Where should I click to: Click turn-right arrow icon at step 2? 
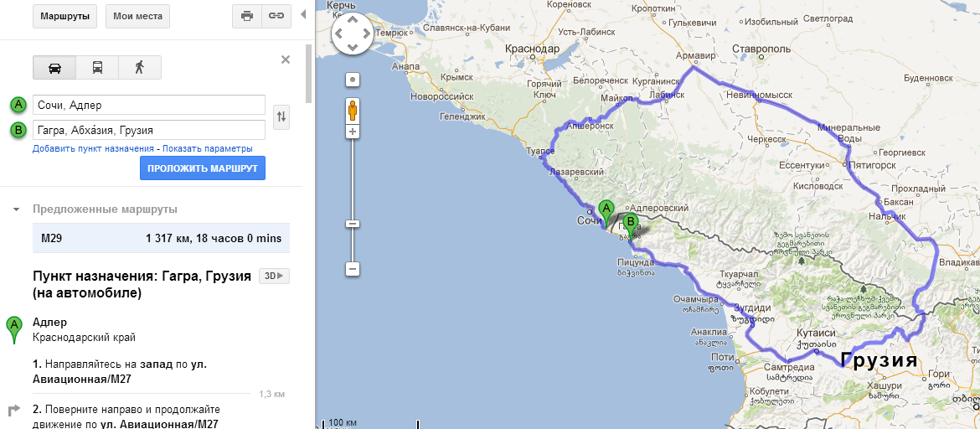click(x=13, y=411)
